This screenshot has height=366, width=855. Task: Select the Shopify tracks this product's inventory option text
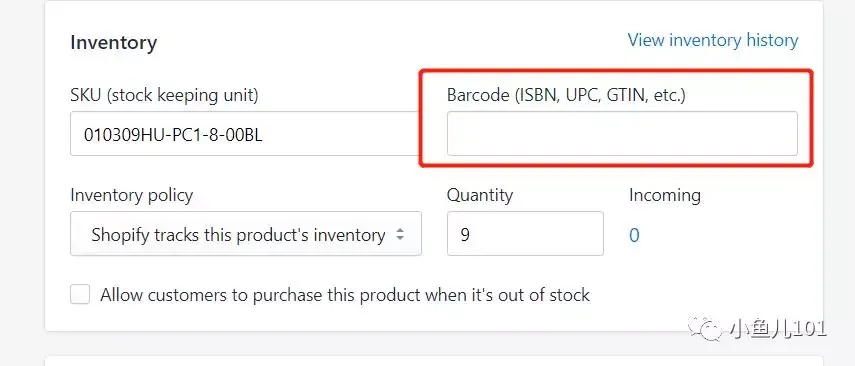238,235
